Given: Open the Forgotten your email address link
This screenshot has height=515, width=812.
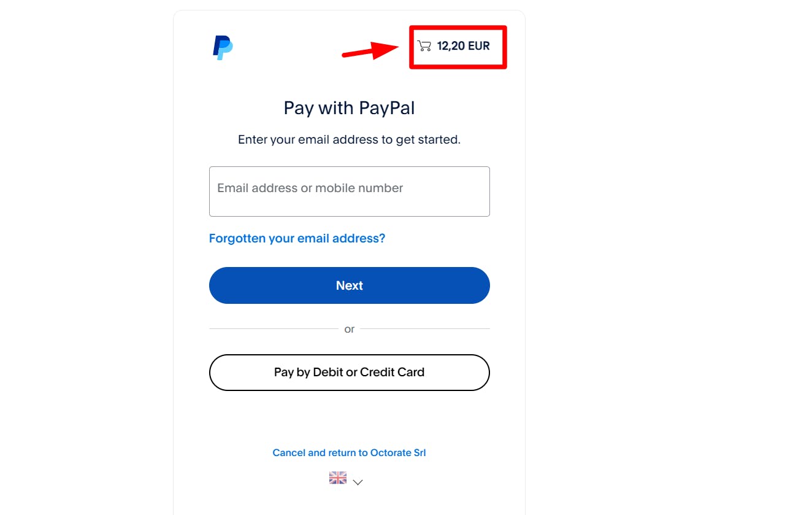Looking at the screenshot, I should (297, 238).
